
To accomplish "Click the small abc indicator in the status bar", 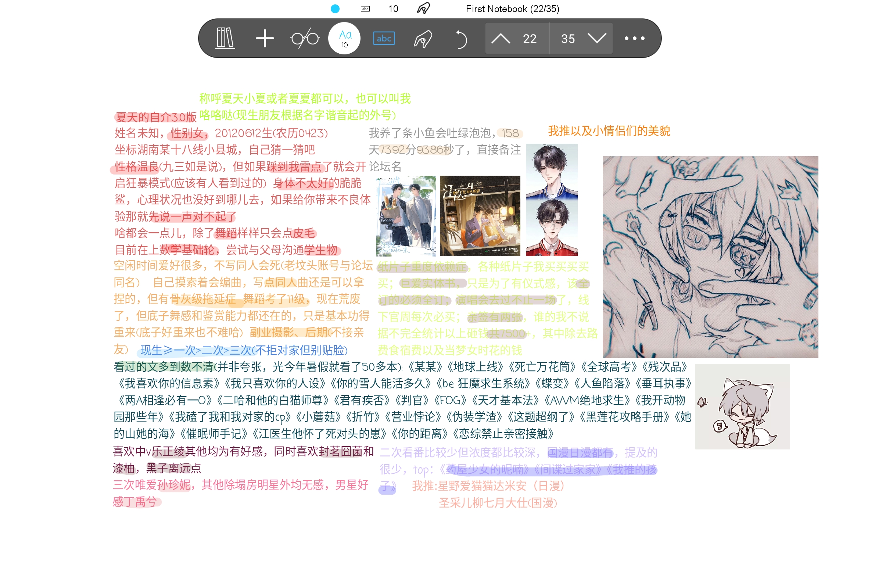I will coord(365,8).
